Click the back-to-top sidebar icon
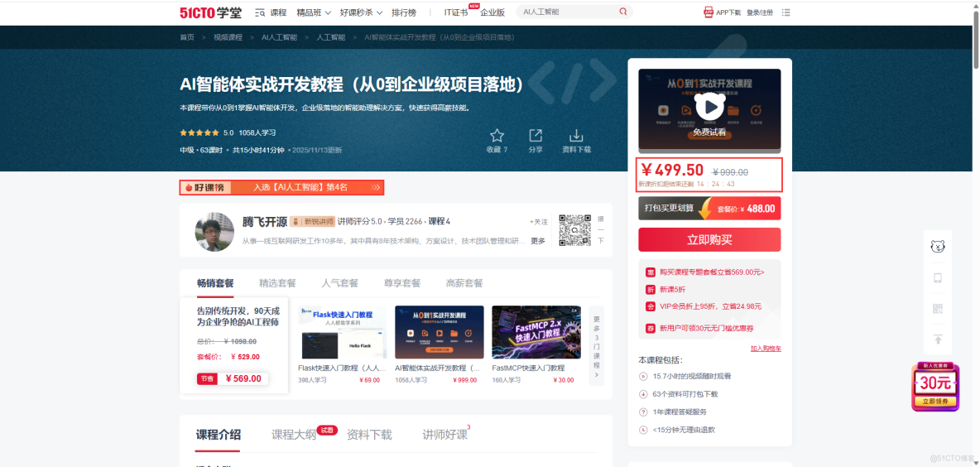 (x=938, y=339)
